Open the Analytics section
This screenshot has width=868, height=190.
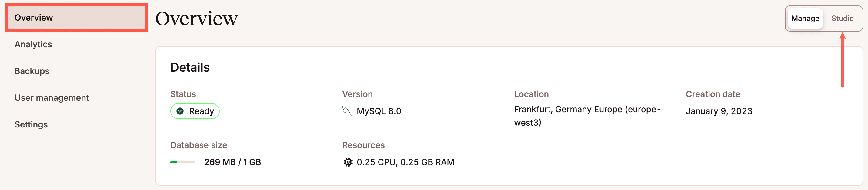(x=33, y=44)
